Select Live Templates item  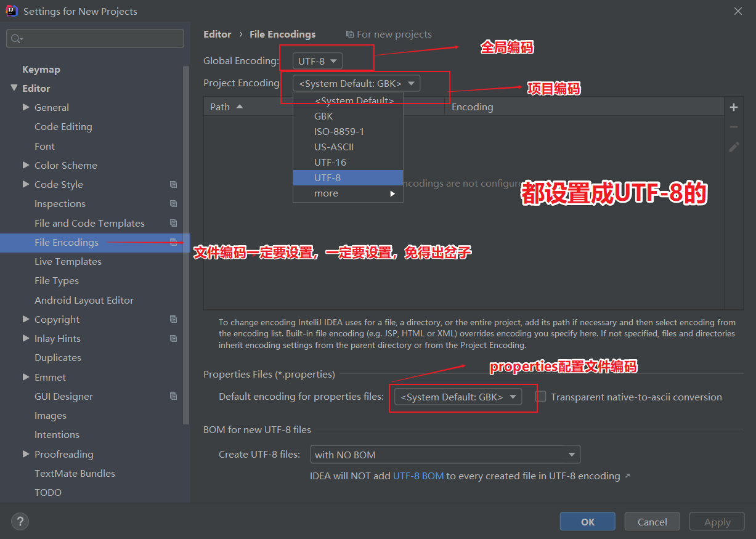pos(68,261)
